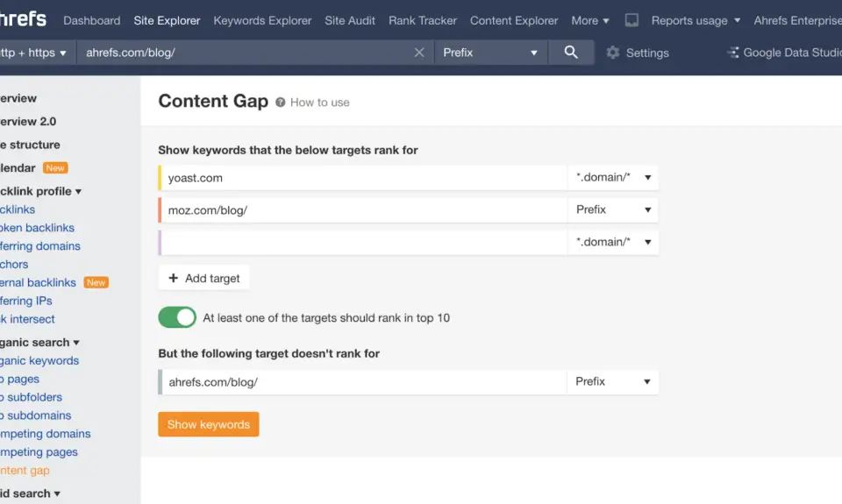Open Keywords Explorer

(x=262, y=20)
